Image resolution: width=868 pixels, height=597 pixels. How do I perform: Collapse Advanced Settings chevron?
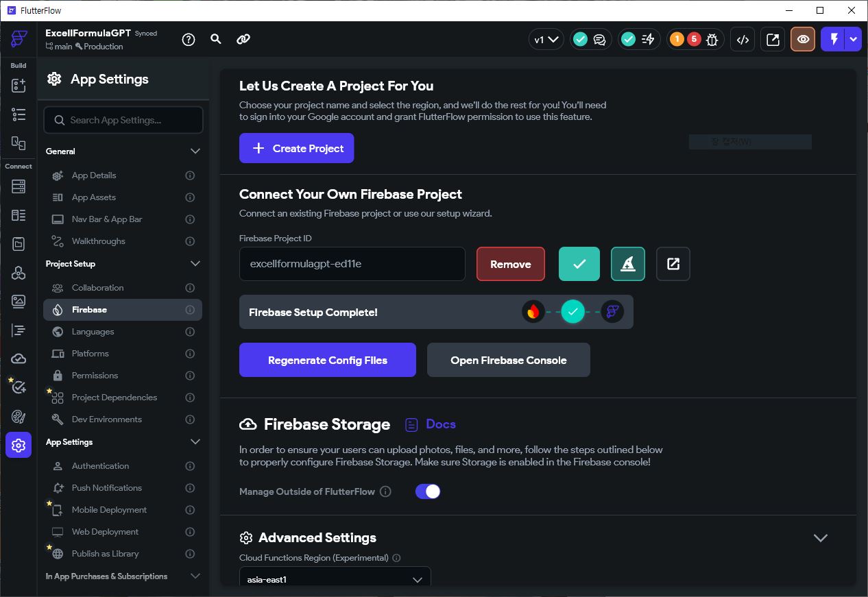(820, 538)
